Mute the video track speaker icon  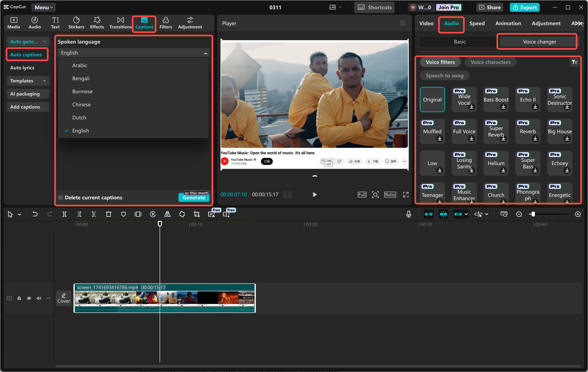[39, 298]
